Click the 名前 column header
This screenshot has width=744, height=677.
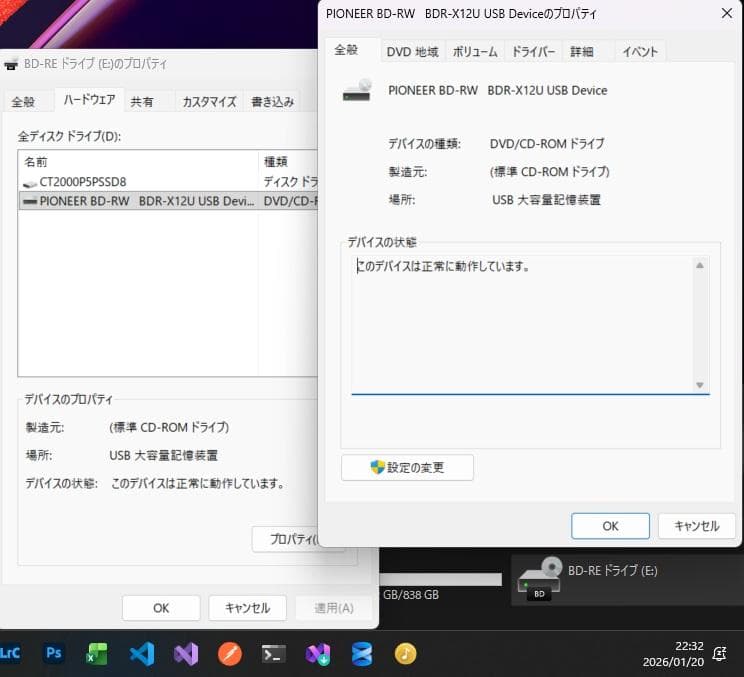139,162
